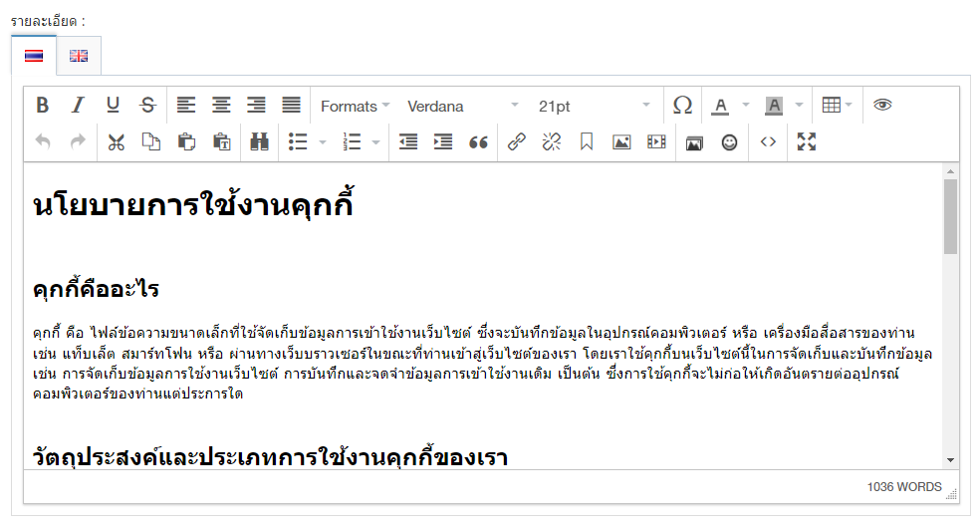The width and height of the screenshot is (980, 523).
Task: Undo the last action
Action: (43, 141)
